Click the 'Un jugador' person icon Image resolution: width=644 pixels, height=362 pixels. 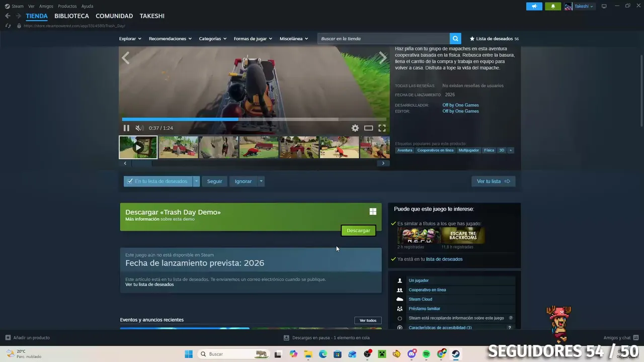pyautogui.click(x=400, y=281)
